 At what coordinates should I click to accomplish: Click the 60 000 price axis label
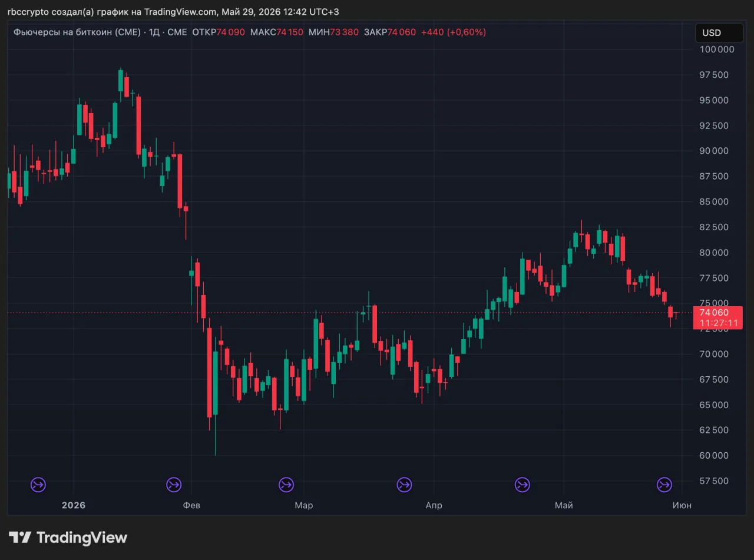(x=715, y=455)
